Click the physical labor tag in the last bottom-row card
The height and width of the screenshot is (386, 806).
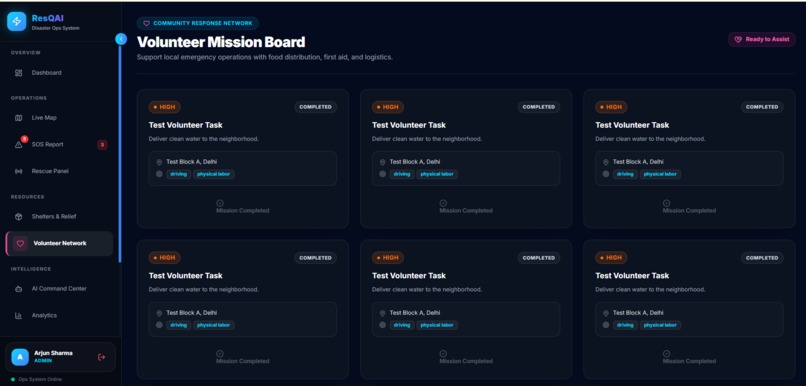[x=661, y=325]
